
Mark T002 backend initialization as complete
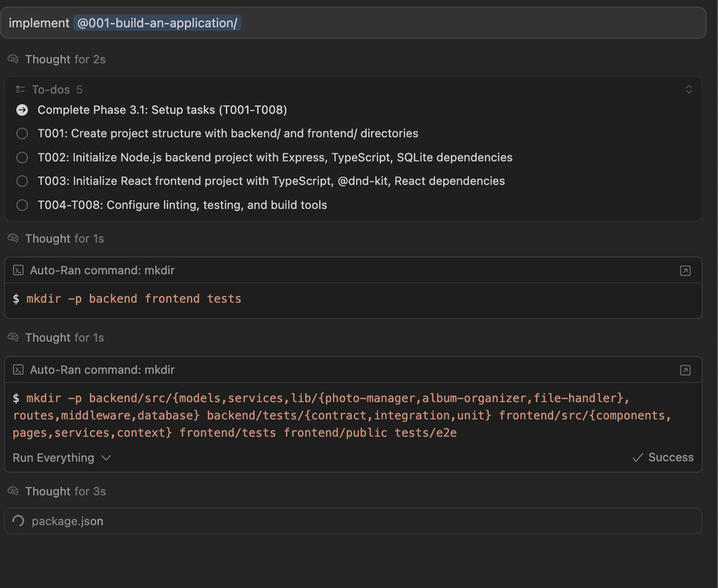click(22, 157)
